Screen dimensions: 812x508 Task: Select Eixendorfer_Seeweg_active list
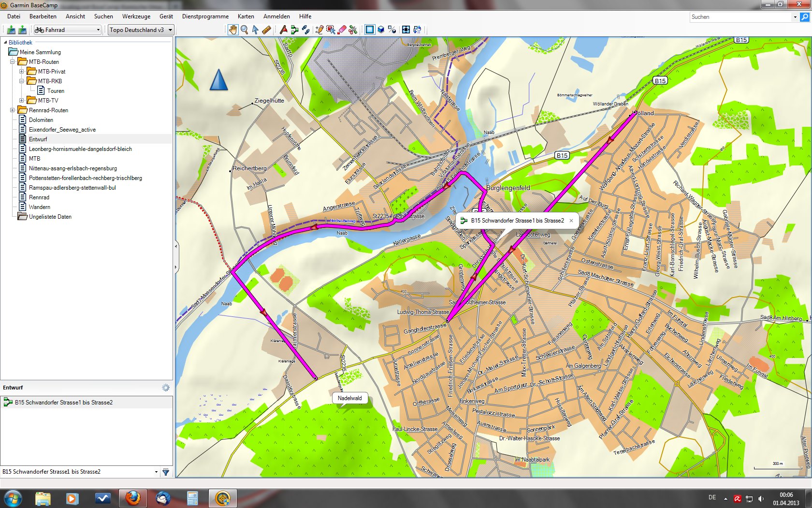62,130
